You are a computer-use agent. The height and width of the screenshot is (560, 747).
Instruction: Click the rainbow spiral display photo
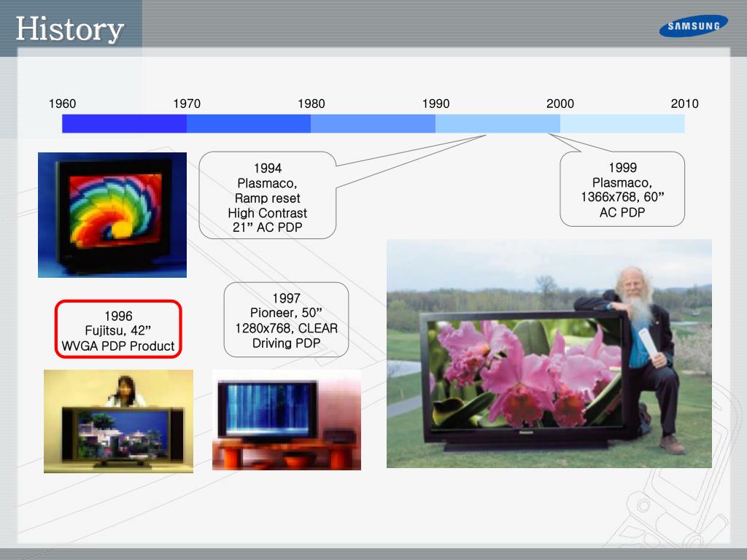click(112, 215)
